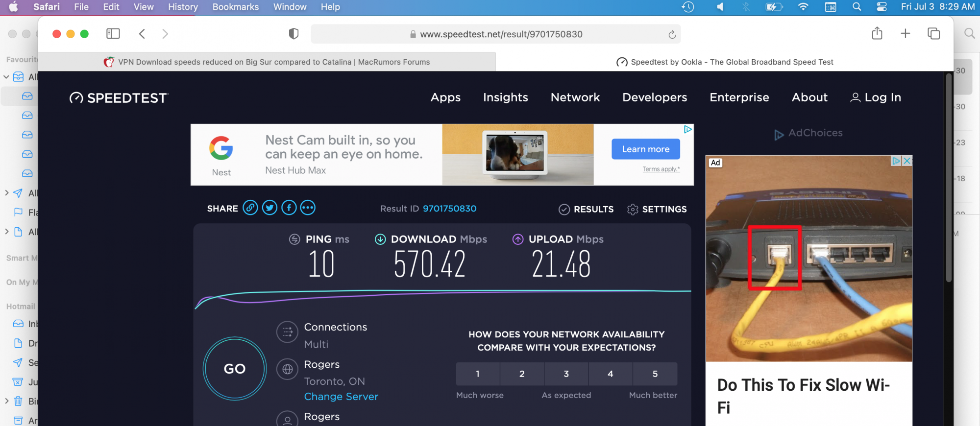Show the tab overview icon
Screen dimensions: 980x426
pyautogui.click(x=933, y=33)
